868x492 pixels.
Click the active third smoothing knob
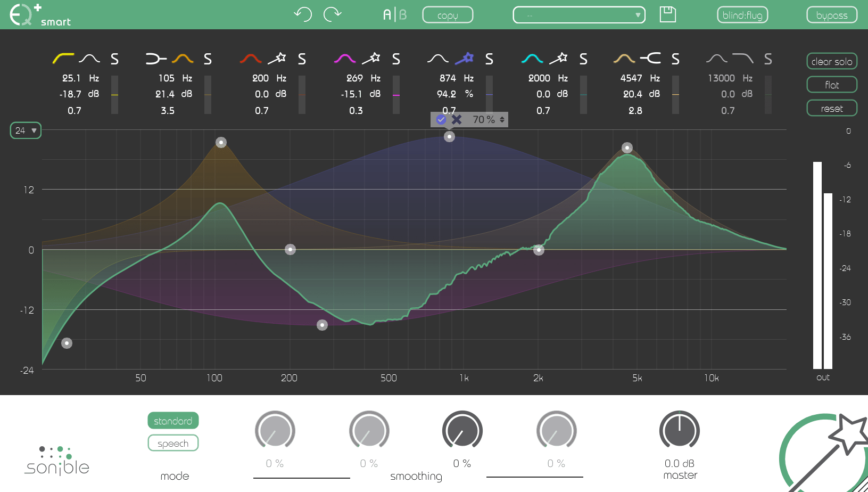[x=462, y=430]
